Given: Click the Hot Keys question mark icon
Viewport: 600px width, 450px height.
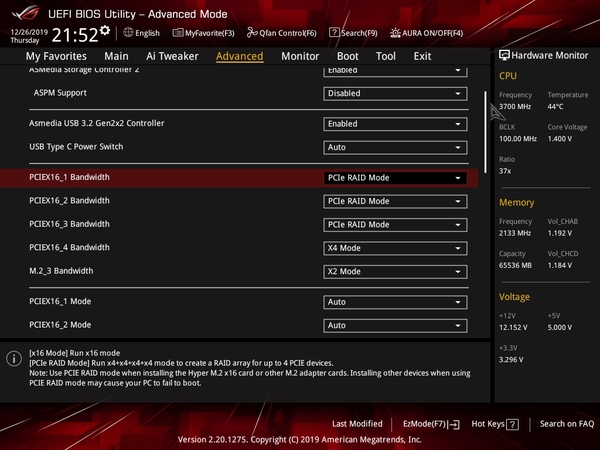Looking at the screenshot, I should click(512, 424).
